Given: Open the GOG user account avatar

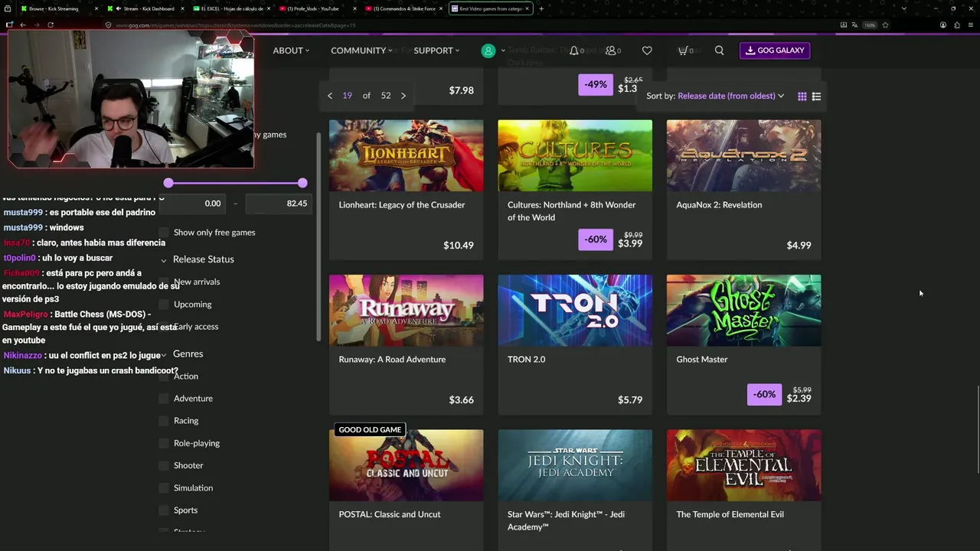Looking at the screenshot, I should [x=488, y=51].
